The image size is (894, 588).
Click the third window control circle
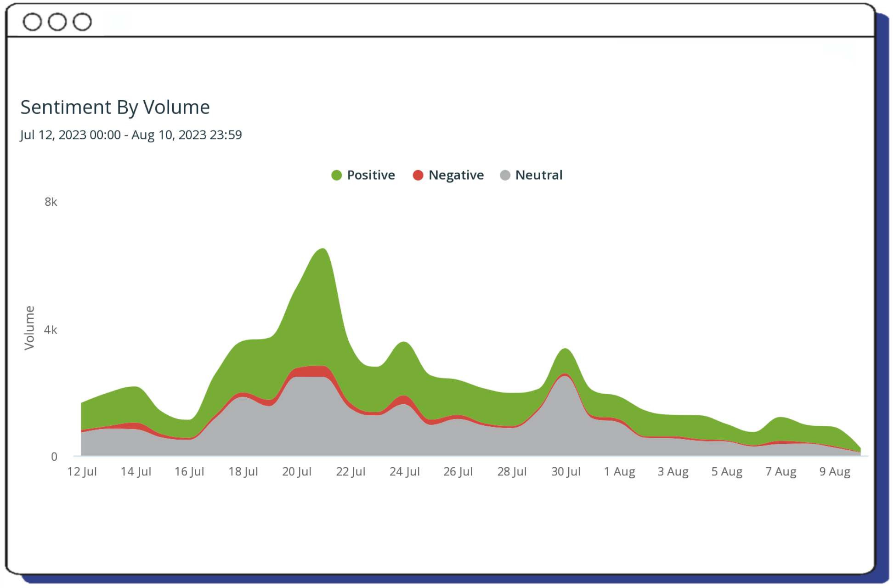(x=82, y=22)
